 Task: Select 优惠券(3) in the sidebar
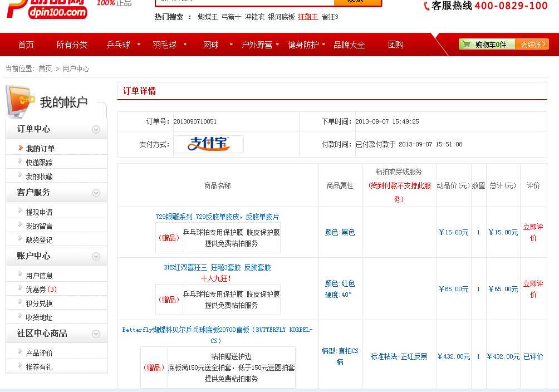coord(41,290)
